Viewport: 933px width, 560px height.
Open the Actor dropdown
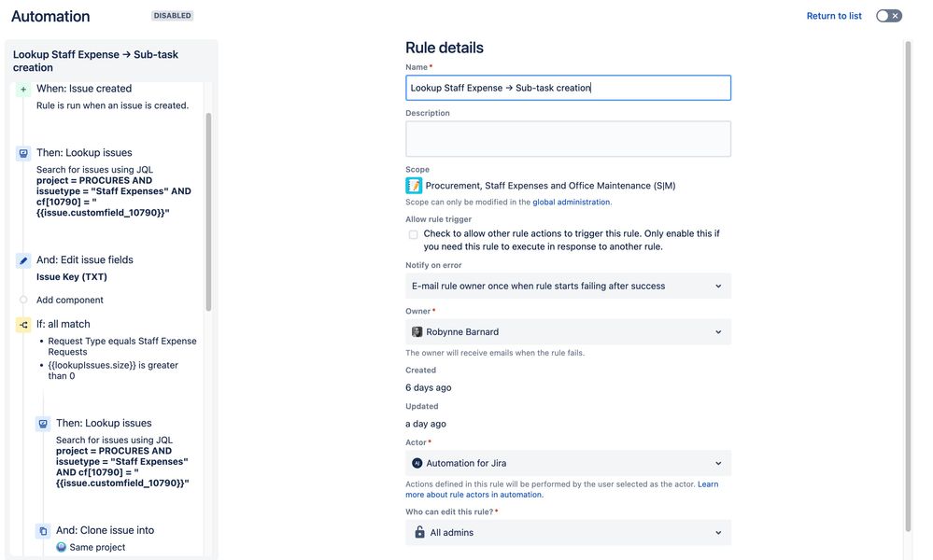pos(568,463)
